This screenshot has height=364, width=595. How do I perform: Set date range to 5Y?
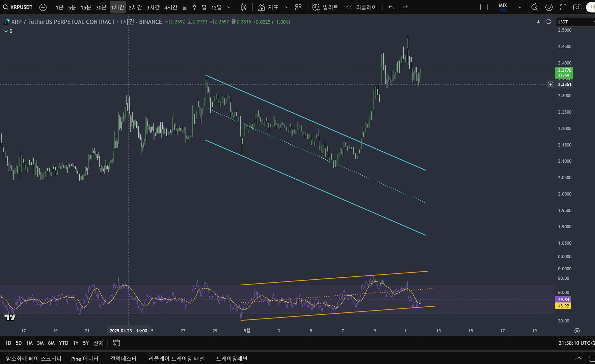coord(86,343)
